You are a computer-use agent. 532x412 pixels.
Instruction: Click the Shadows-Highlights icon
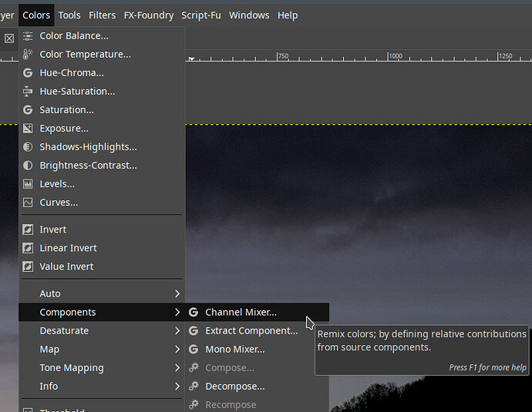pos(28,147)
